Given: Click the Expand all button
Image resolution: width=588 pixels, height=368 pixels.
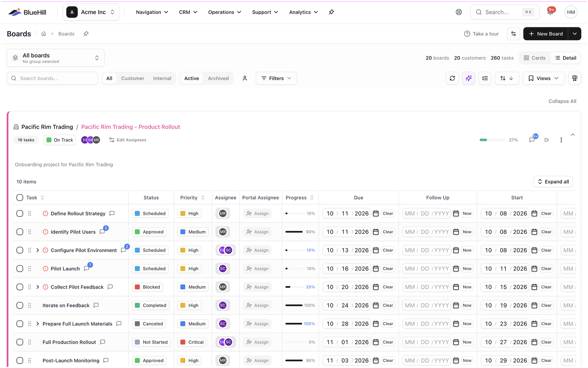Looking at the screenshot, I should tap(553, 182).
